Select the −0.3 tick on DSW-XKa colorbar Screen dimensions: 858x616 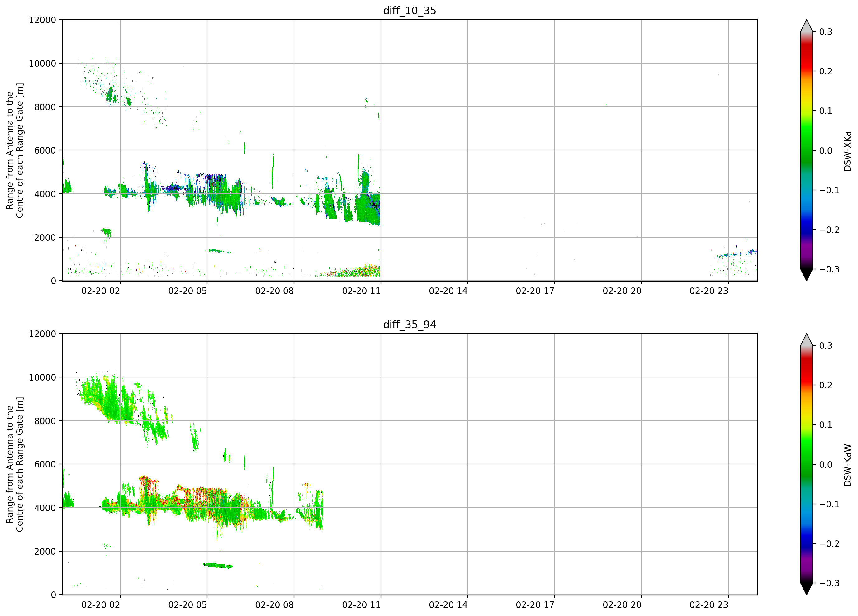829,269
